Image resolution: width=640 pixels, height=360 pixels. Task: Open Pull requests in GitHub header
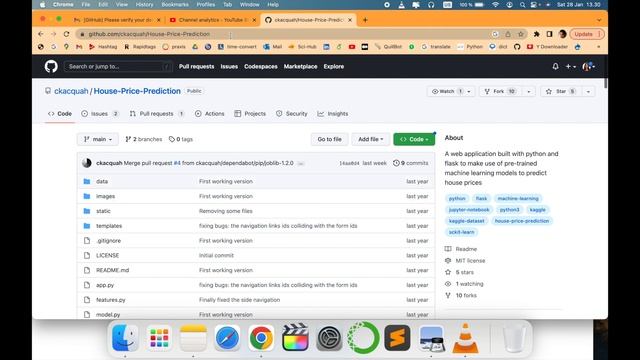coord(196,67)
